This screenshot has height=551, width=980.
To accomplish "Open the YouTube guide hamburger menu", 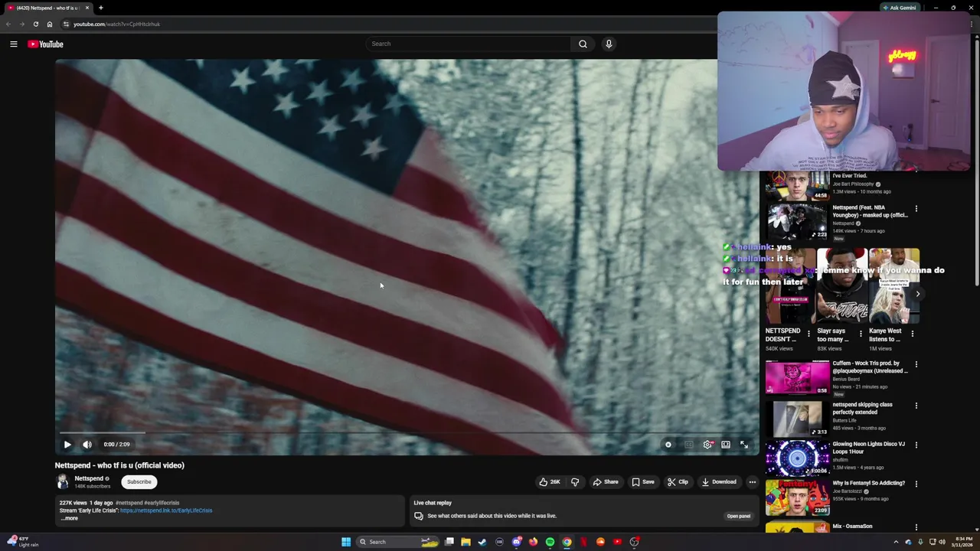I will pos(13,44).
